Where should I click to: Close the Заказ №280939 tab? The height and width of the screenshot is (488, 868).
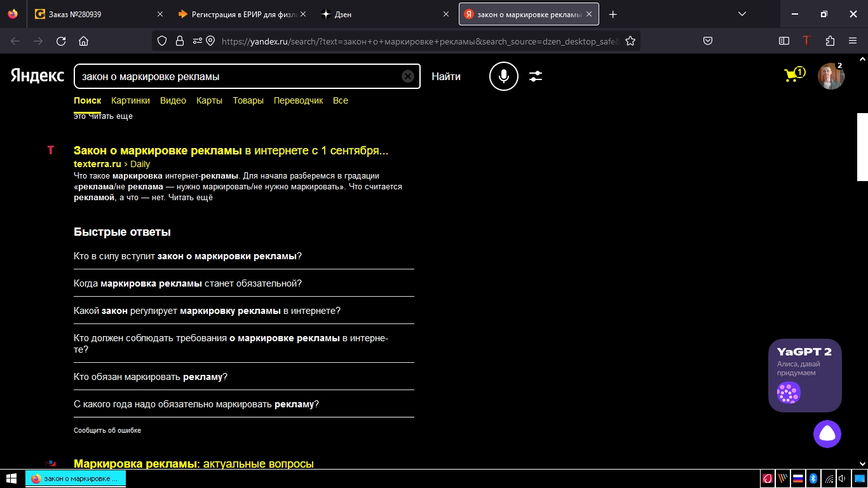pyautogui.click(x=159, y=14)
